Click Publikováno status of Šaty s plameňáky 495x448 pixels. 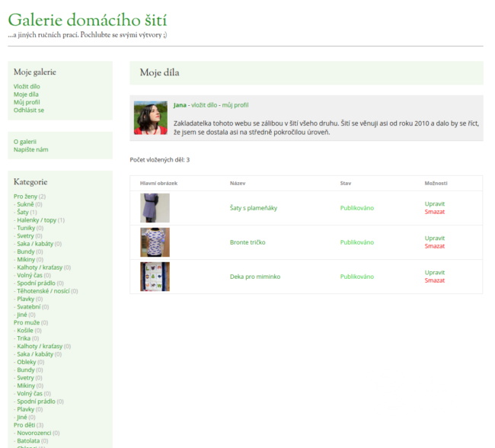pyautogui.click(x=357, y=208)
